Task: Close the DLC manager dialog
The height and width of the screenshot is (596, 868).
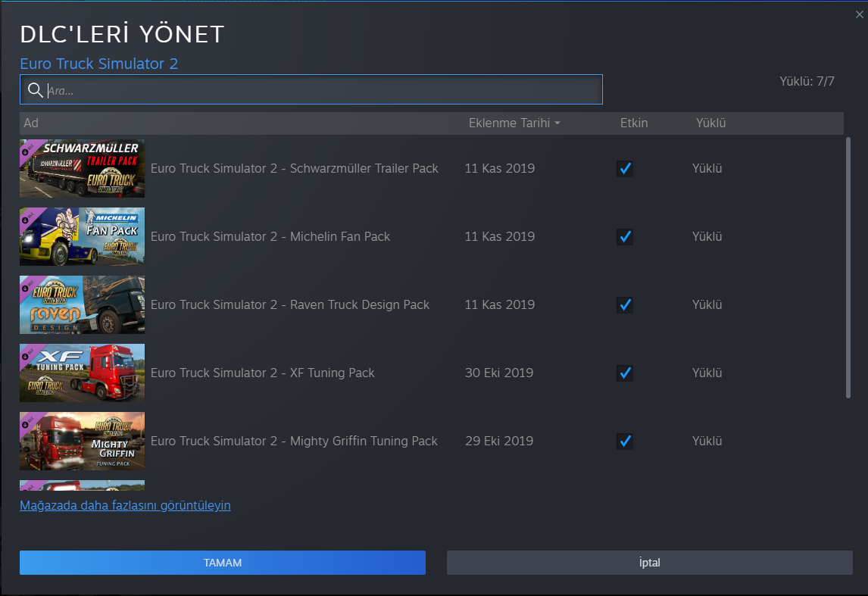Action: point(859,14)
